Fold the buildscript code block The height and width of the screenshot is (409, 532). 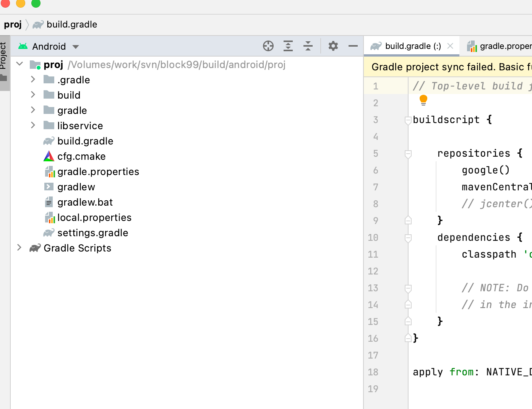point(408,120)
